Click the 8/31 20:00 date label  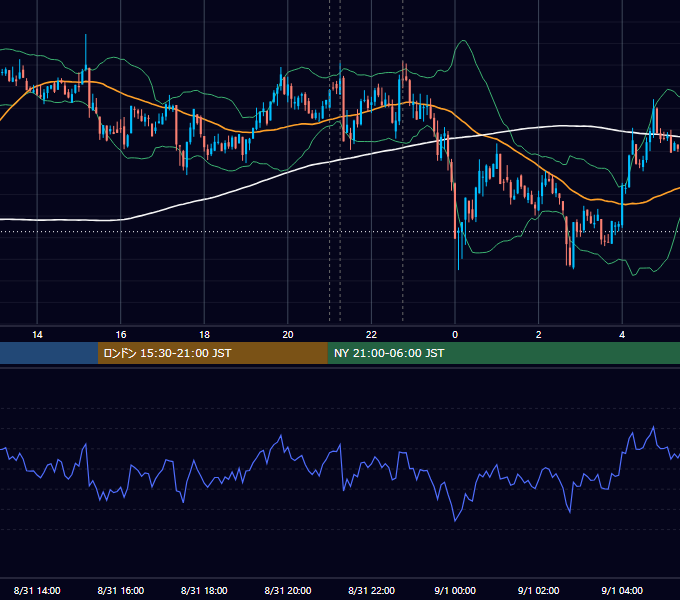(x=288, y=590)
